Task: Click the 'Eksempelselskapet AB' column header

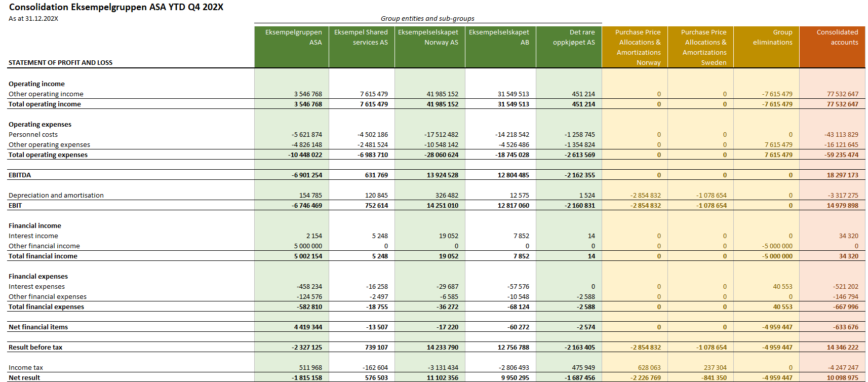Action: (x=500, y=47)
